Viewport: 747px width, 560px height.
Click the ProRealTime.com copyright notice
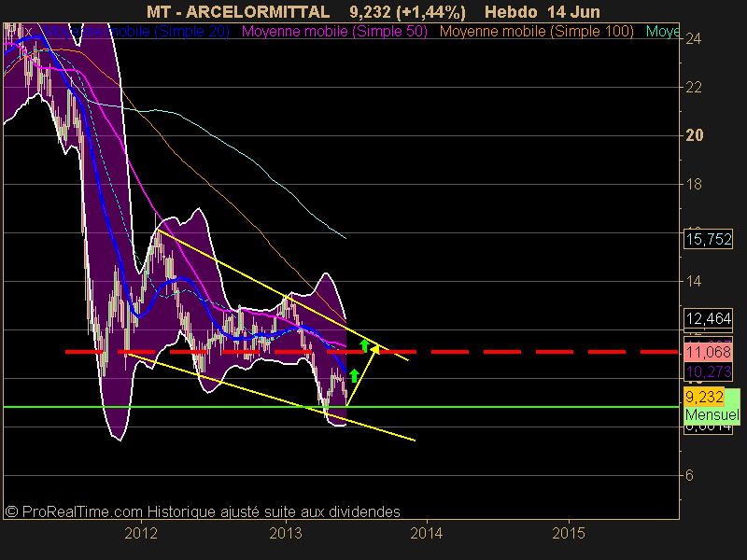(x=203, y=511)
